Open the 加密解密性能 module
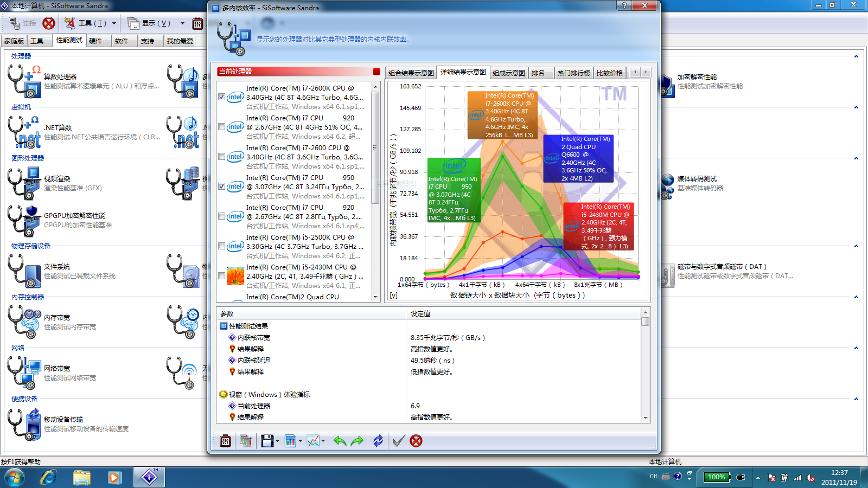This screenshot has width=868, height=488. [703, 81]
